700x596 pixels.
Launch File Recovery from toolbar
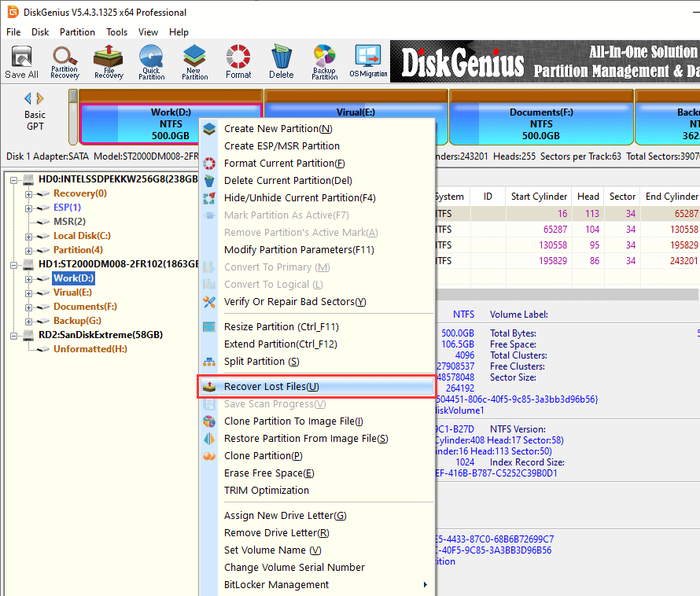coord(109,61)
